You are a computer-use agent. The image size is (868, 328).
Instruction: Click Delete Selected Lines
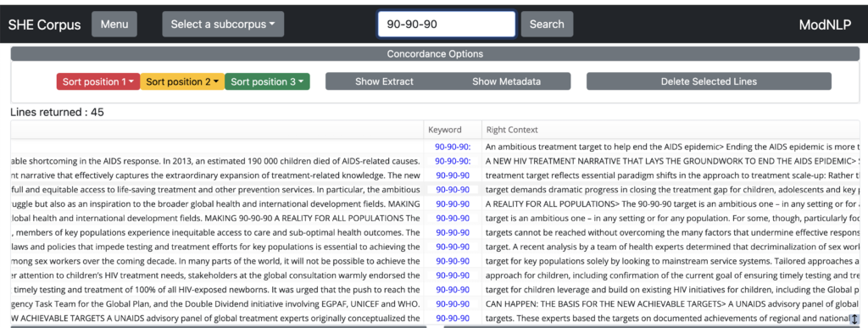(x=709, y=81)
